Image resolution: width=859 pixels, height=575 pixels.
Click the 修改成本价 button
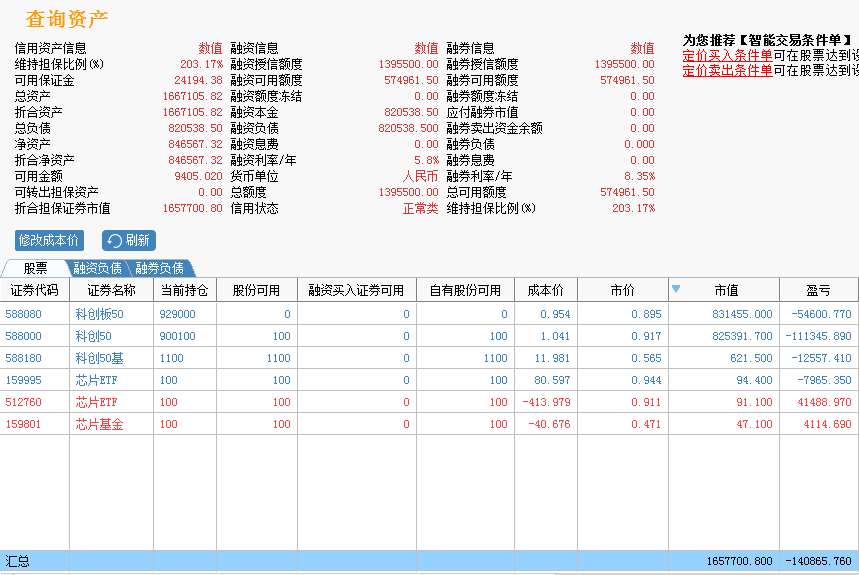(49, 240)
